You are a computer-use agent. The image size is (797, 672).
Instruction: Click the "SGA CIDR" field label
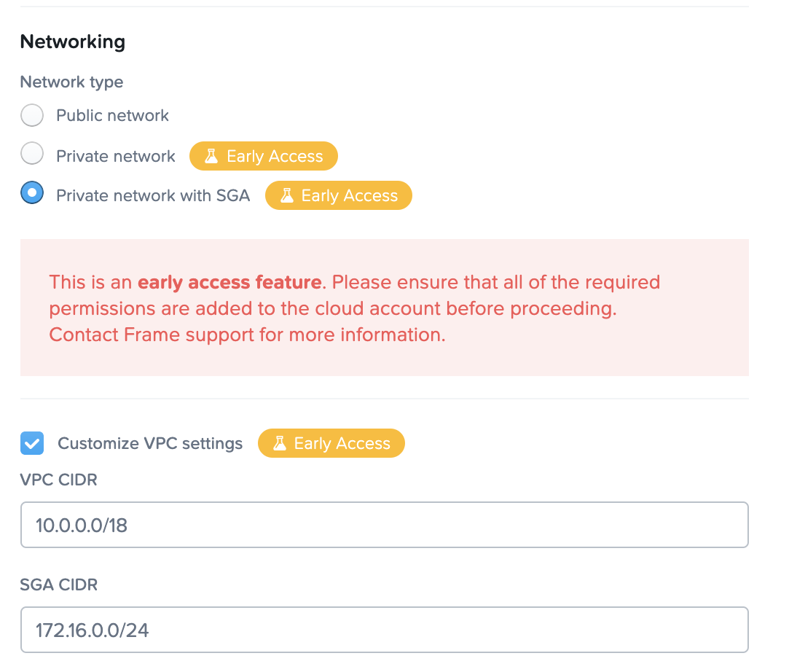coord(58,585)
